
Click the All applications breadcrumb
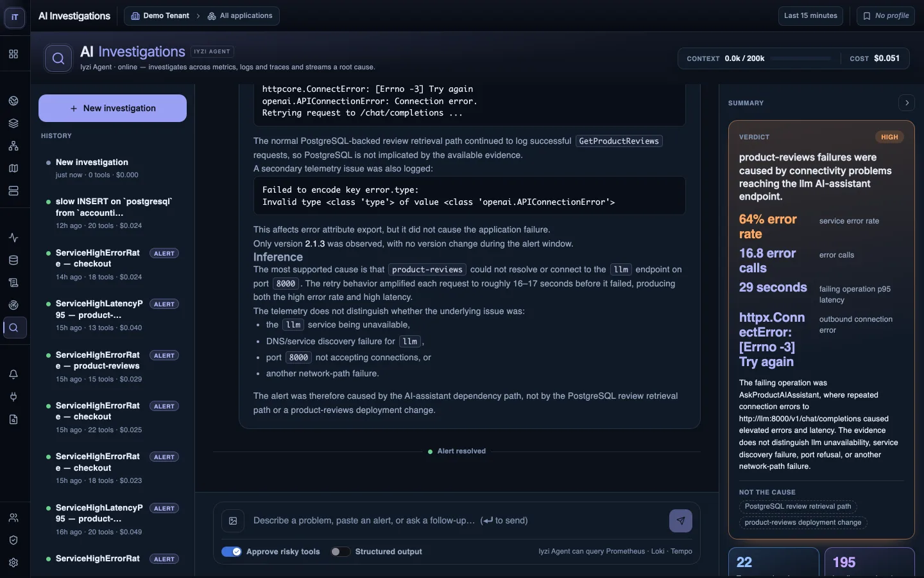tap(240, 16)
